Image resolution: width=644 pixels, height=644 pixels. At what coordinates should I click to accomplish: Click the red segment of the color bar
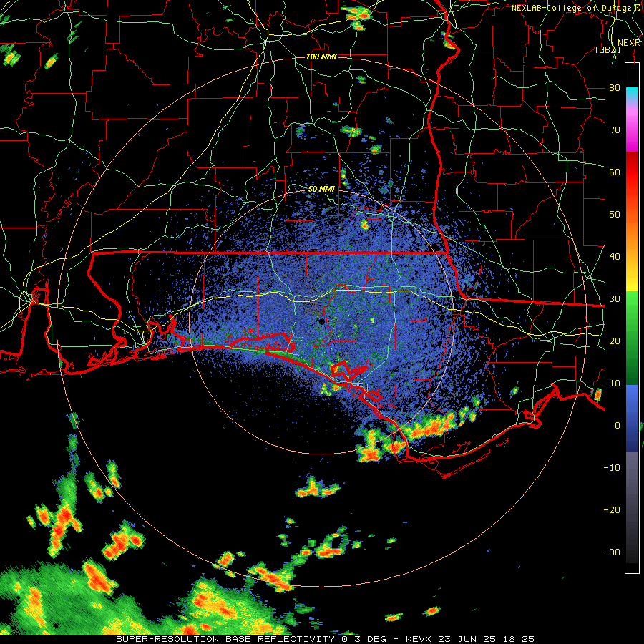point(632,172)
